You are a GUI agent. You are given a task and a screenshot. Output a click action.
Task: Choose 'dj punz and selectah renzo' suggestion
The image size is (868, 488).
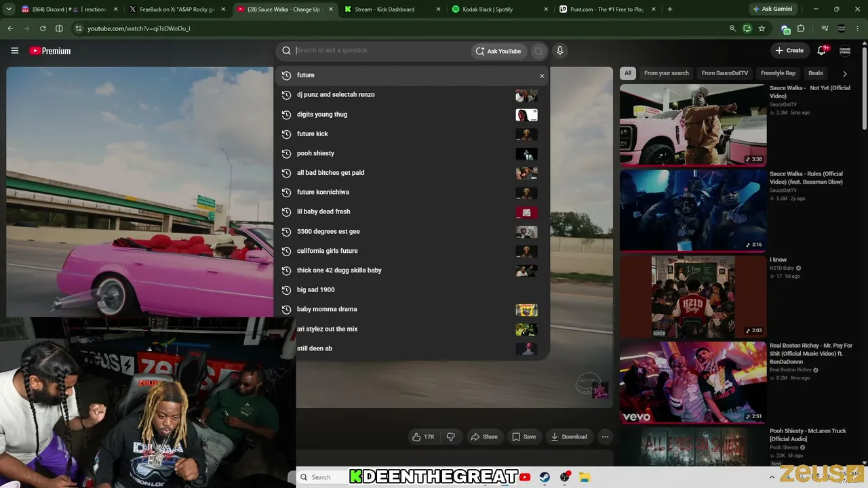coord(412,95)
